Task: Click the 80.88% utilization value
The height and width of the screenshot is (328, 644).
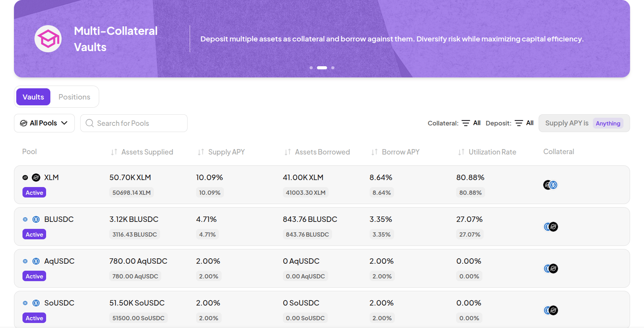Action: point(470,177)
